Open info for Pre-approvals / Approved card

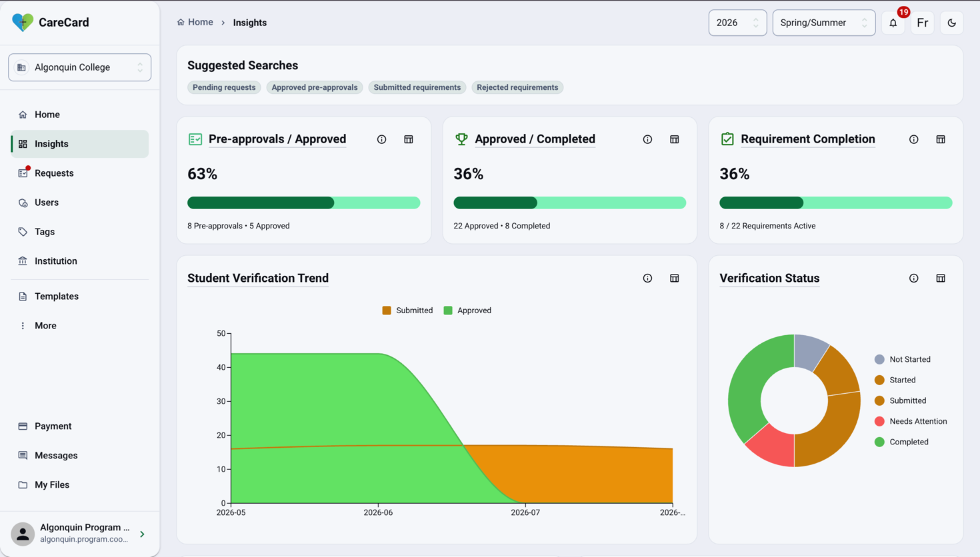click(x=382, y=139)
